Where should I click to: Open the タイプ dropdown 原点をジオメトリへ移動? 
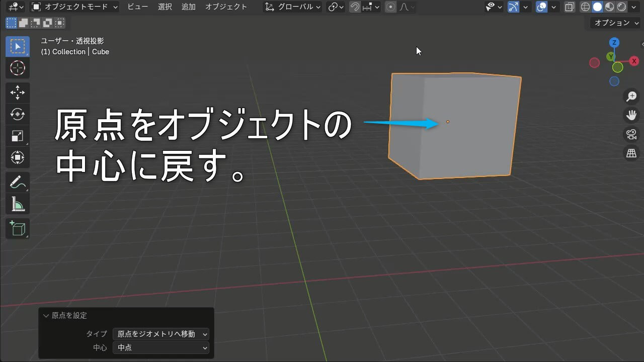(x=161, y=334)
